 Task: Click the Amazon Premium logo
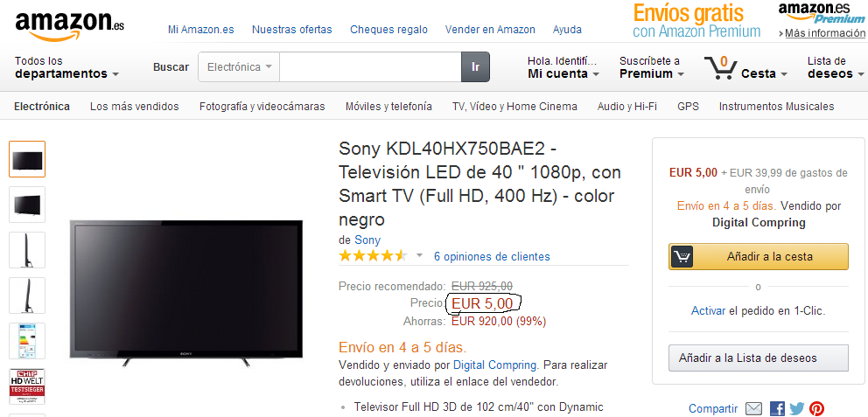(822, 14)
